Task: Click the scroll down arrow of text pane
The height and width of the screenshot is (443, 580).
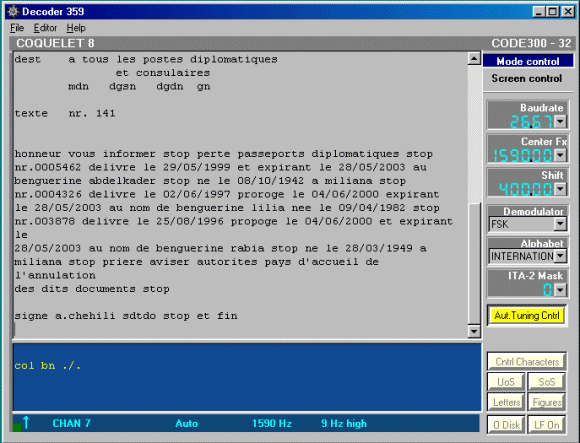Action: 474,331
